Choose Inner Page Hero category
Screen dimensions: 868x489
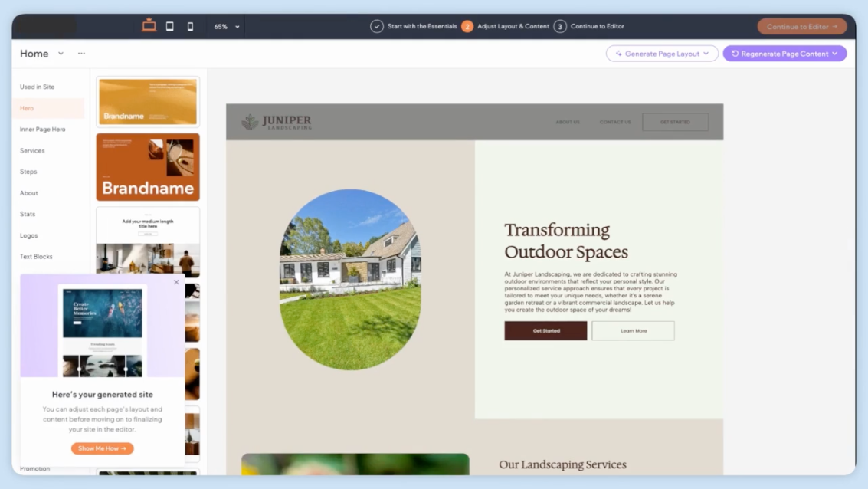pyautogui.click(x=43, y=130)
